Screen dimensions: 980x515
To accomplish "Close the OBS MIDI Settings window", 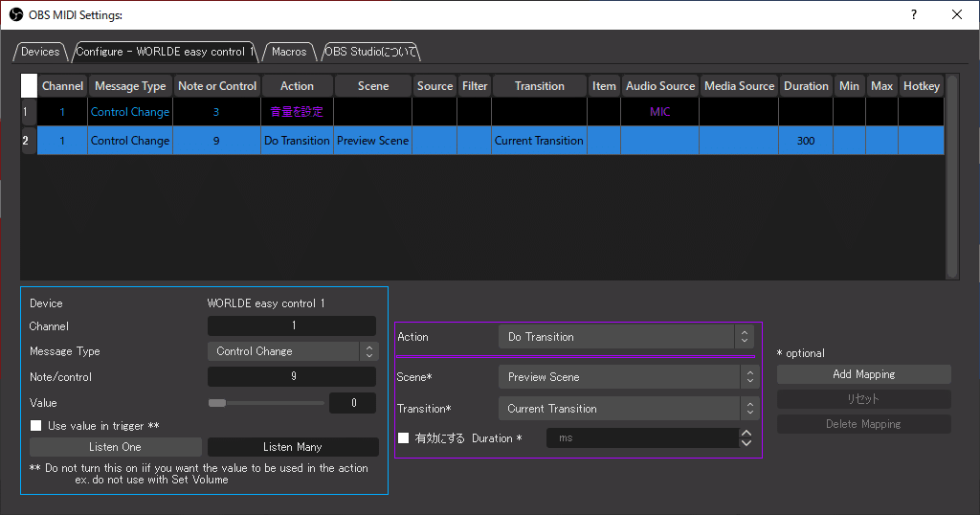I will click(x=957, y=14).
